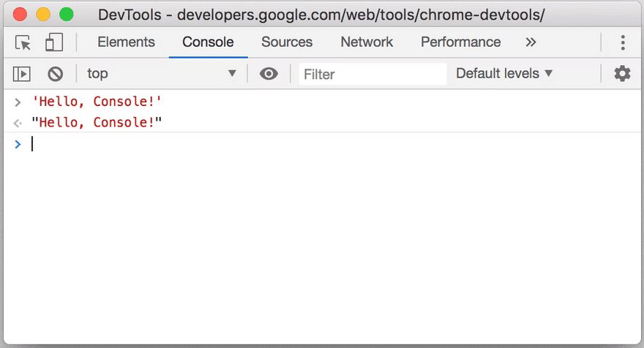Clear the console with the ban icon
The height and width of the screenshot is (348, 644).
click(x=56, y=73)
